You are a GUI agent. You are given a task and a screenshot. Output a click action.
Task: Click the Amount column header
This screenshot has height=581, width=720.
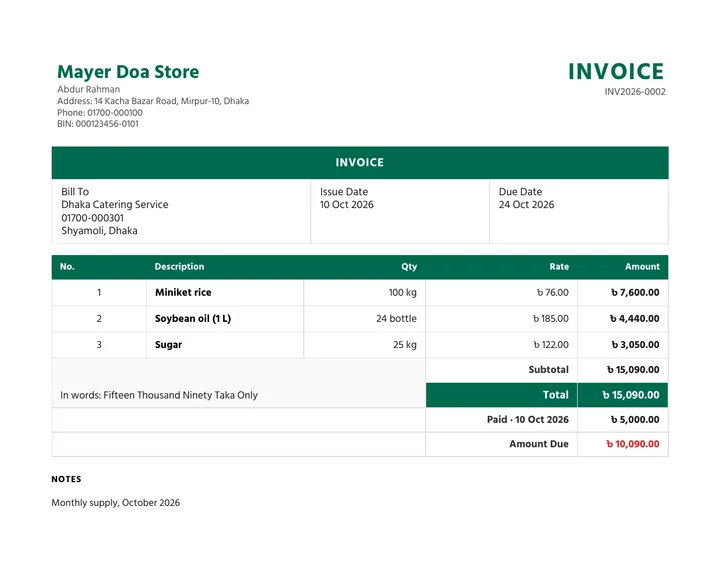(x=642, y=266)
